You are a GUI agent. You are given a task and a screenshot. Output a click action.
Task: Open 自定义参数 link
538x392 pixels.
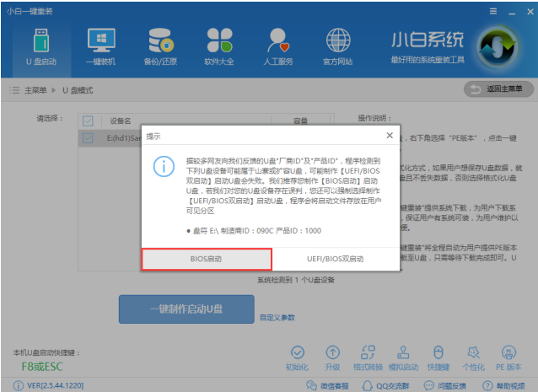click(277, 318)
